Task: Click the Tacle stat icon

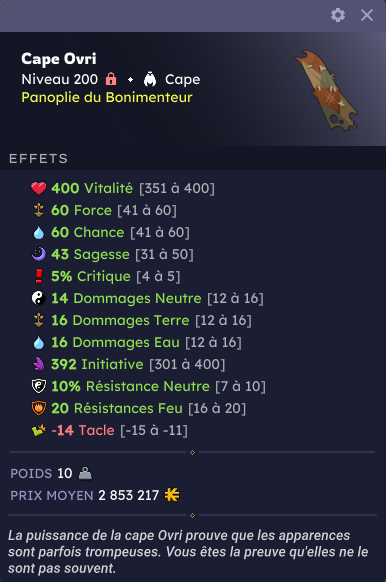Action: tap(39, 430)
